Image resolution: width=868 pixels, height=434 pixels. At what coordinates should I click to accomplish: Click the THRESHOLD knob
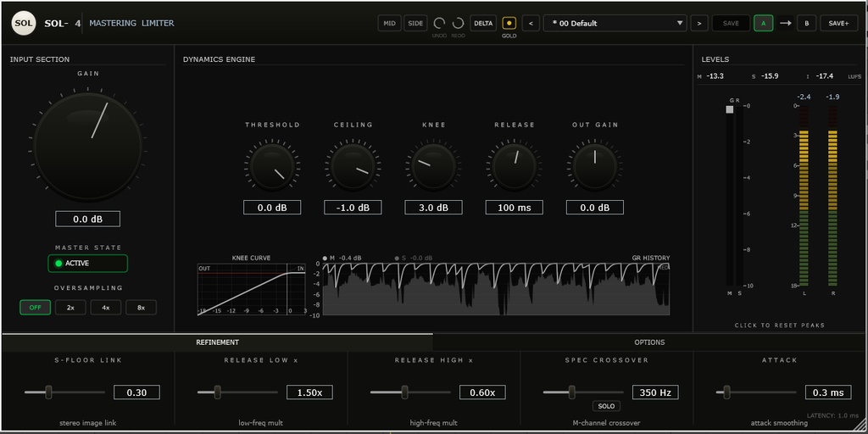272,166
